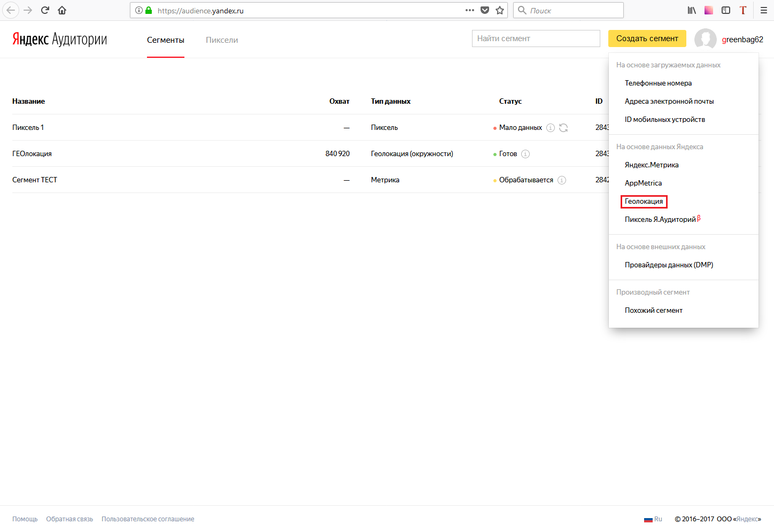The height and width of the screenshot is (532, 774).
Task: Show info icon next to Обрабатывается status
Action: tap(562, 180)
